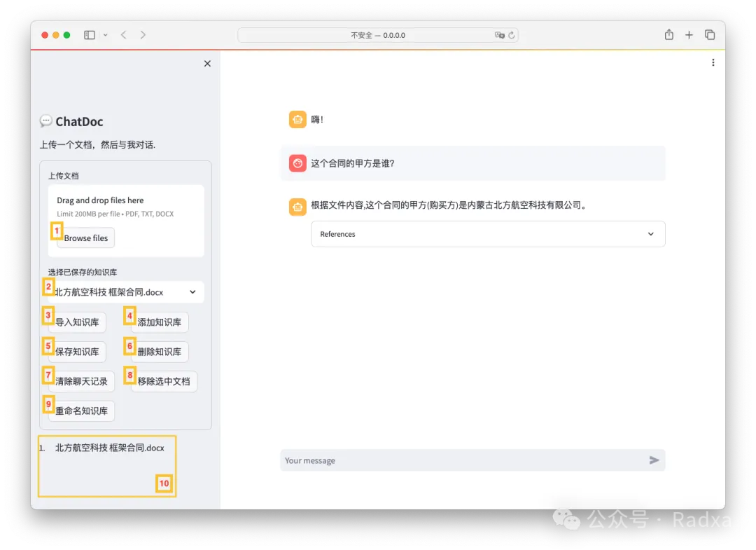Open the 选择已保存的知识库 dropdown
This screenshot has height=550, width=756.
tap(126, 292)
